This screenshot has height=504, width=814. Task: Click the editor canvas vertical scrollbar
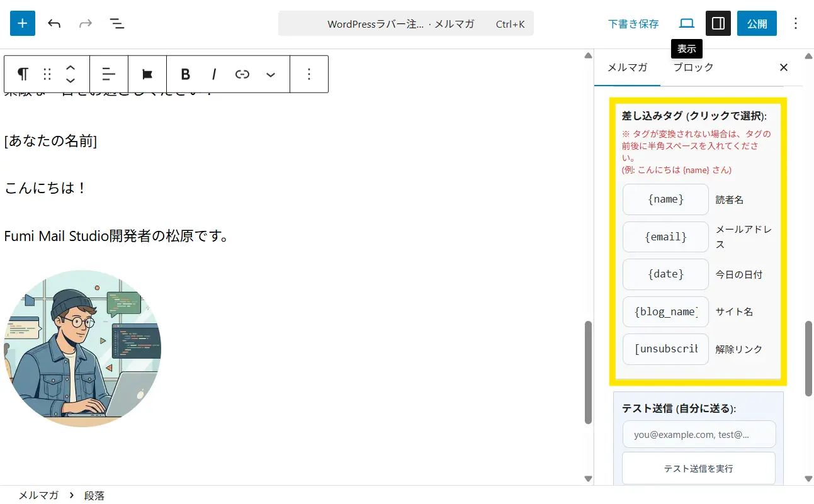coord(588,371)
